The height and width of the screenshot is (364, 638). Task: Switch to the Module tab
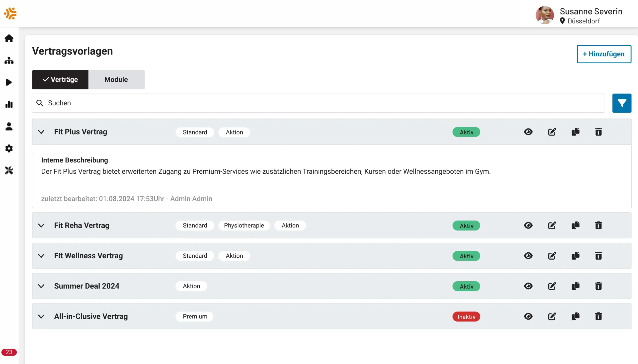116,79
